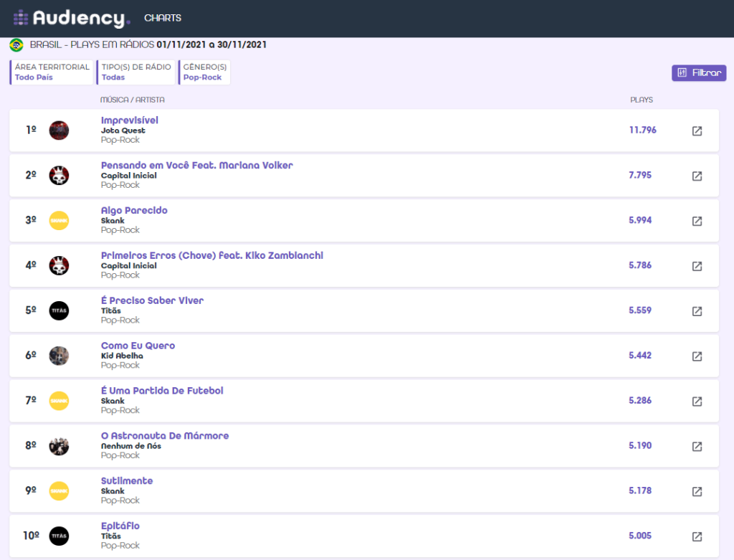The height and width of the screenshot is (560, 734).
Task: Open the Filtrar filter button
Action: pos(699,72)
